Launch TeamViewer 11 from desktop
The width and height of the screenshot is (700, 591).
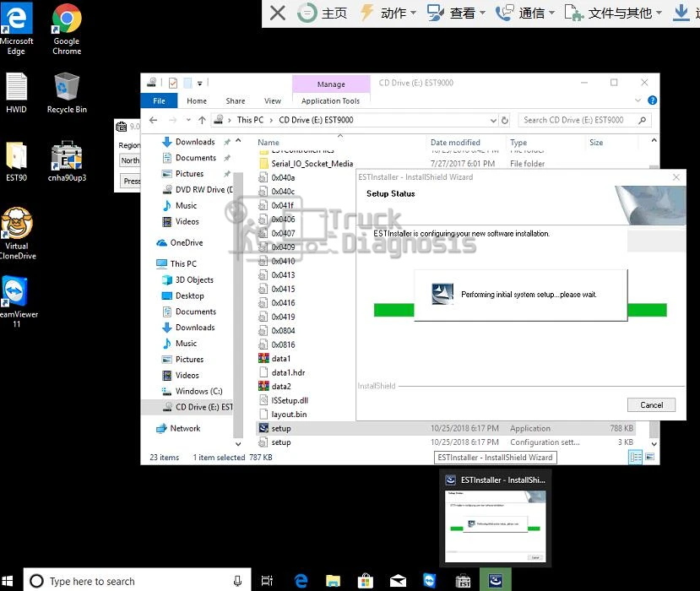pyautogui.click(x=17, y=301)
